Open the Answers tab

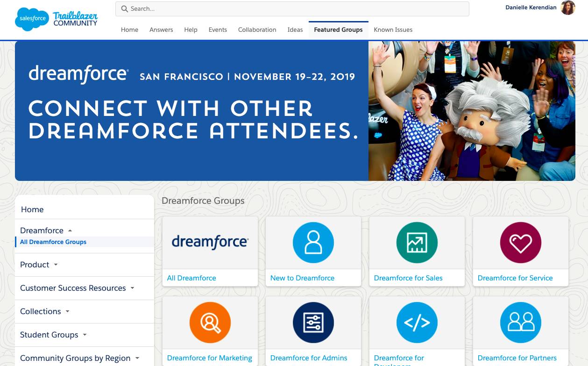coord(161,29)
